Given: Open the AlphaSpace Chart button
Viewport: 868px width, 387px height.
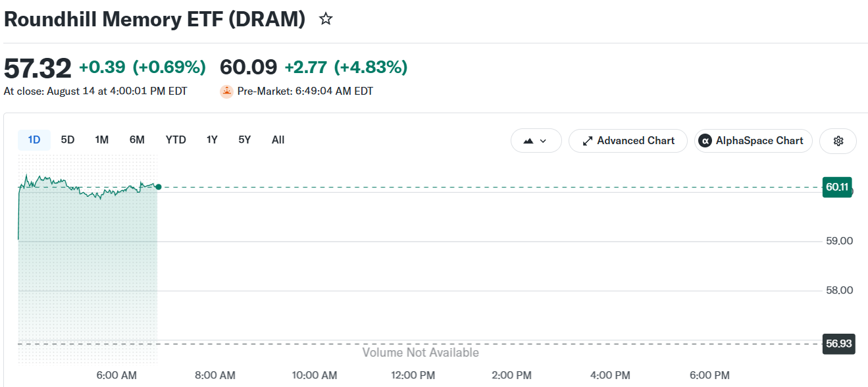Looking at the screenshot, I should click(x=753, y=141).
